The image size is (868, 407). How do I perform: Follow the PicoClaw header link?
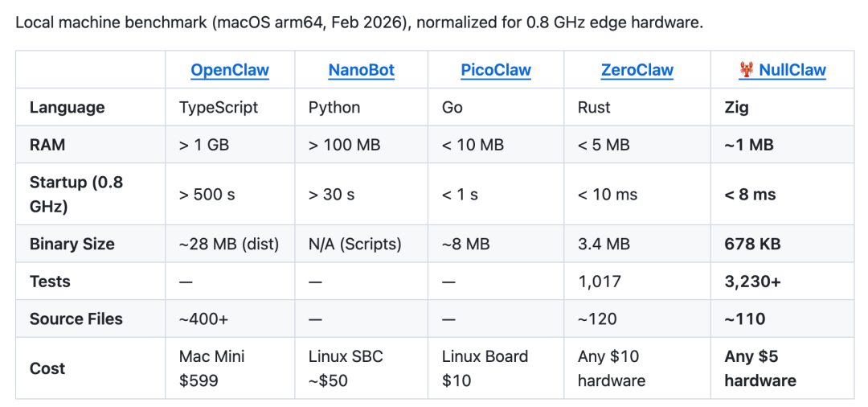pyautogui.click(x=496, y=70)
